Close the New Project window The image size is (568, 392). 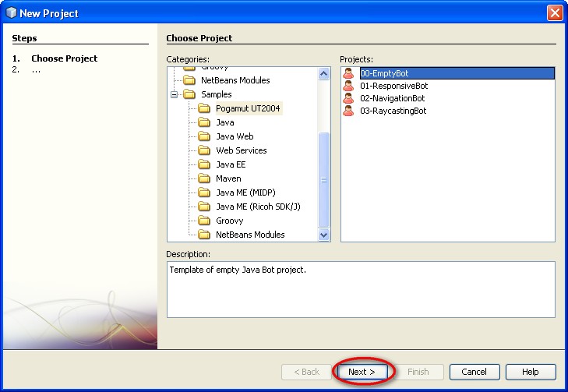(555, 13)
